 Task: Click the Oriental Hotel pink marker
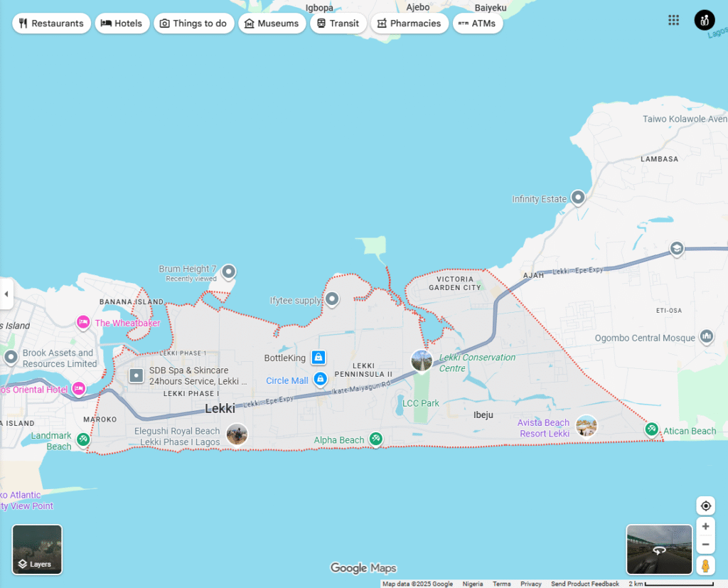tap(79, 388)
